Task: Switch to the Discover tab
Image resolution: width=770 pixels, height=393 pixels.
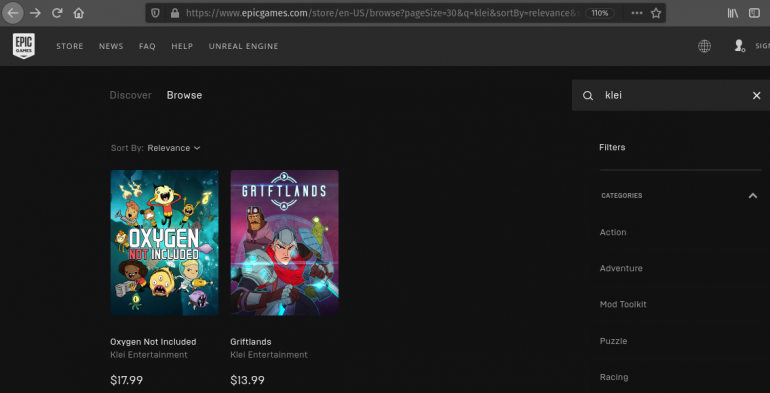Action: (131, 95)
